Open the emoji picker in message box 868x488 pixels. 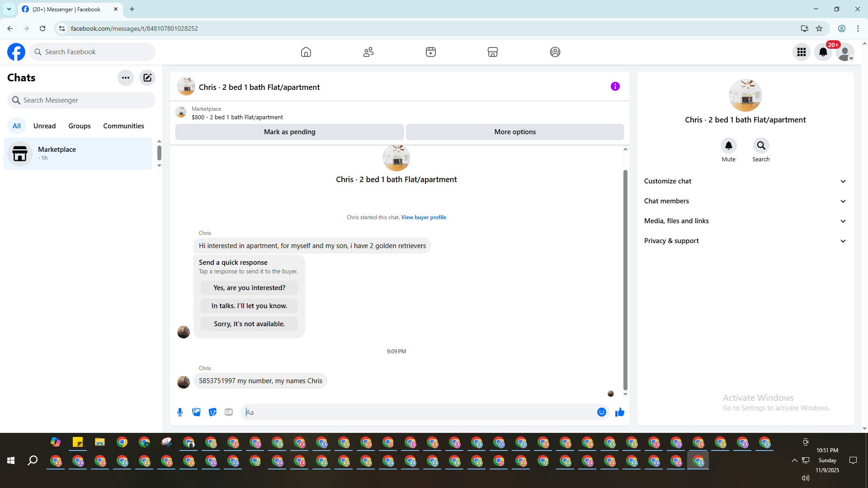click(x=602, y=412)
